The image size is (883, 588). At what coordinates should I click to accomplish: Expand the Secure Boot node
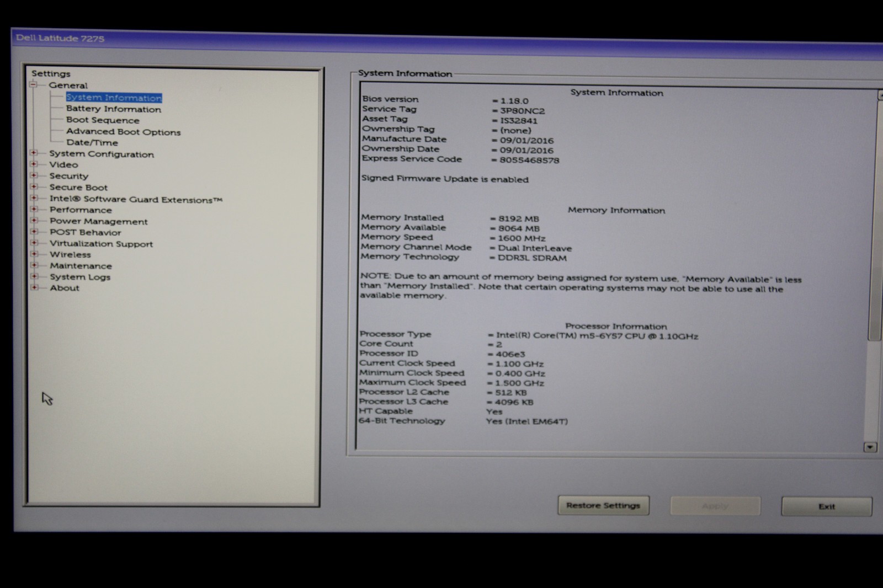[34, 186]
